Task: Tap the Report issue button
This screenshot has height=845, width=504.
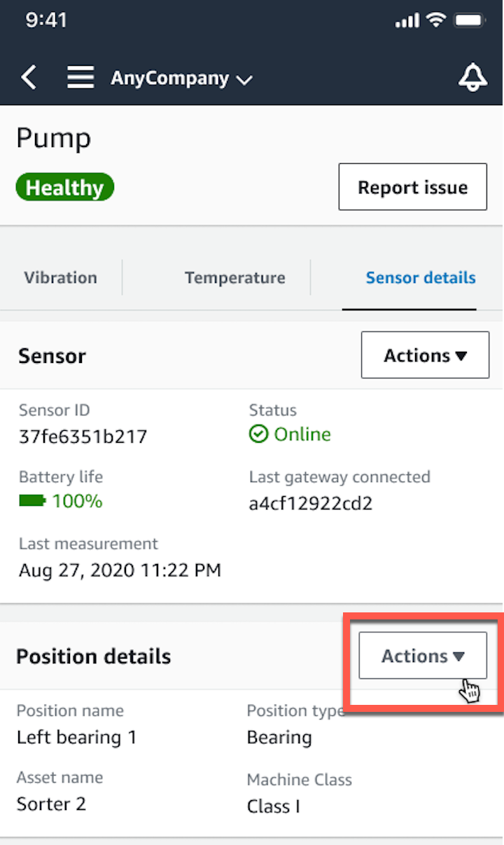Action: 412,187
